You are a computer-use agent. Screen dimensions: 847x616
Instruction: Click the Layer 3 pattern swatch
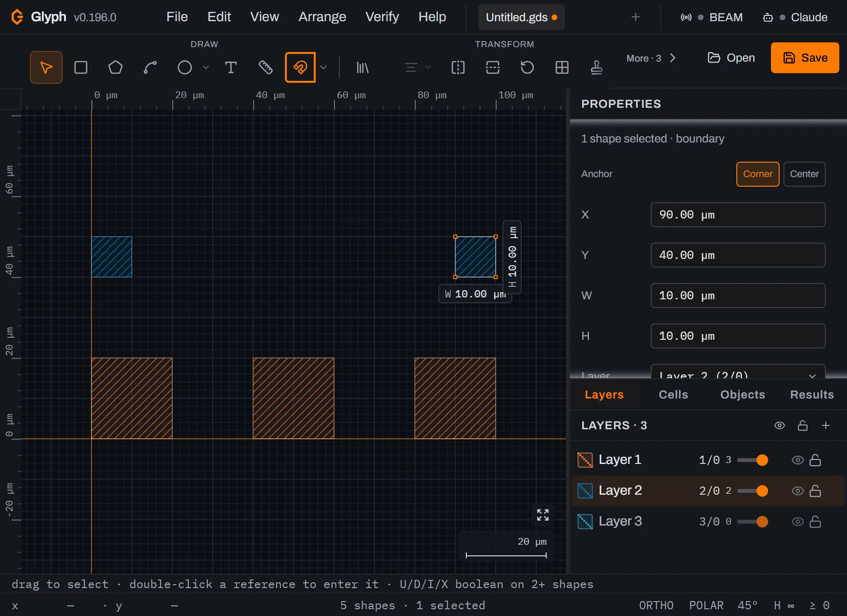pyautogui.click(x=585, y=522)
